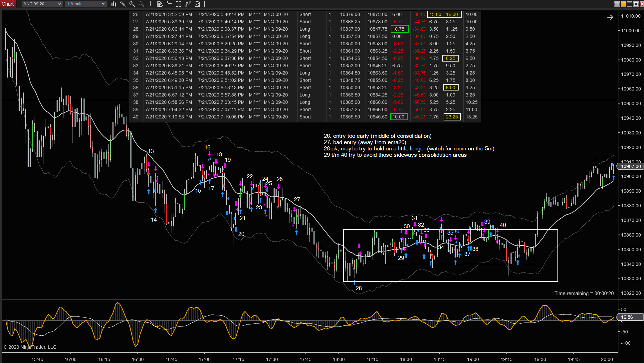This screenshot has height=363, width=644.
Task: Open the bar type chart style icon
Action: click(113, 4)
